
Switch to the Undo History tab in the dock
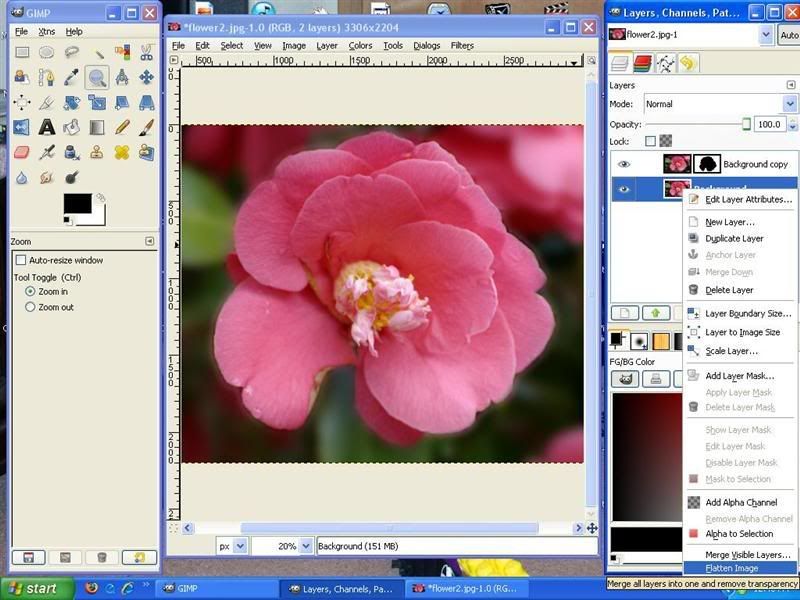(688, 64)
